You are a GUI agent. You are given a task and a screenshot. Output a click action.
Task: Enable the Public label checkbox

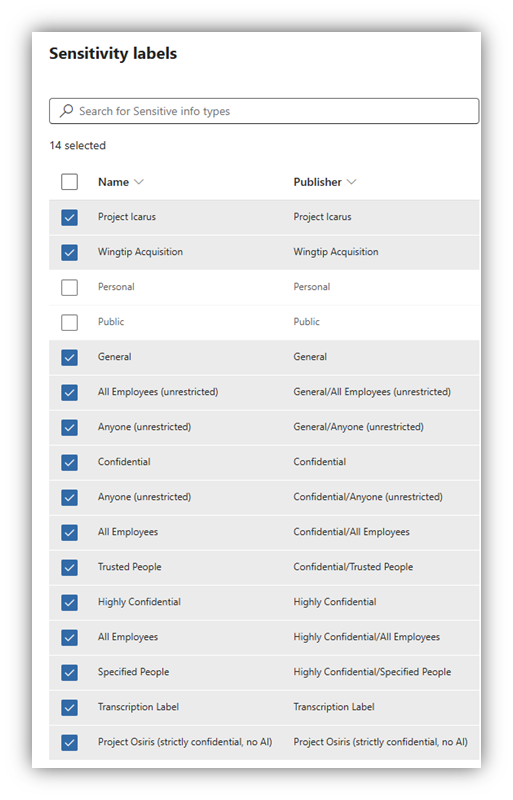[x=69, y=322]
